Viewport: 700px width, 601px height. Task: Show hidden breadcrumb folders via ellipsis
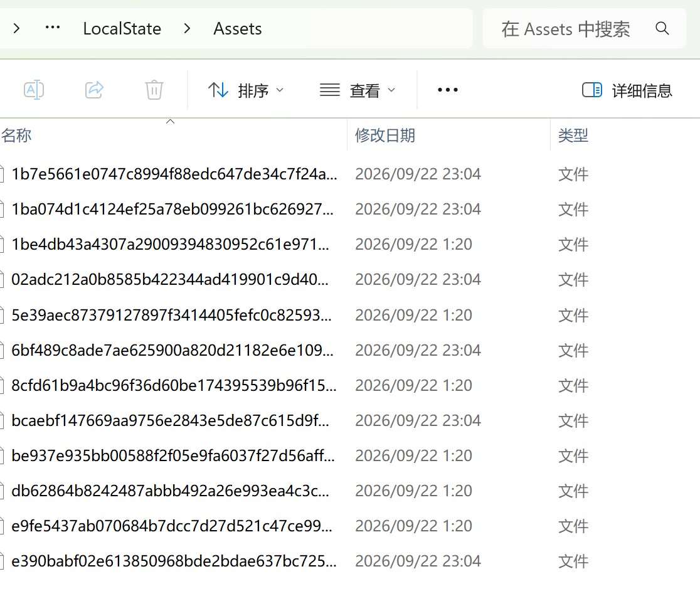[53, 28]
